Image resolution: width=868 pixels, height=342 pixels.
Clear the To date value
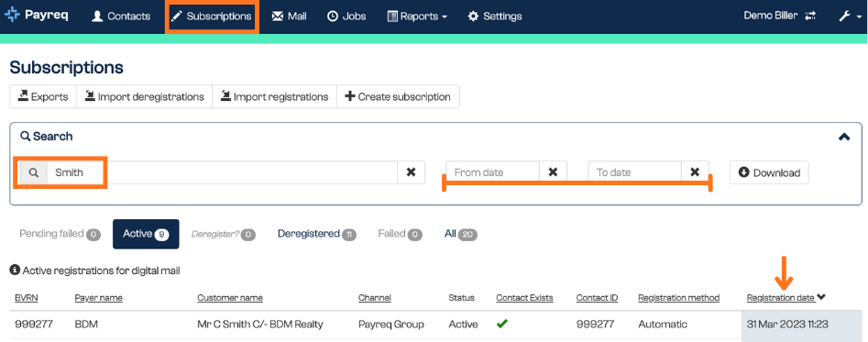[x=695, y=172]
